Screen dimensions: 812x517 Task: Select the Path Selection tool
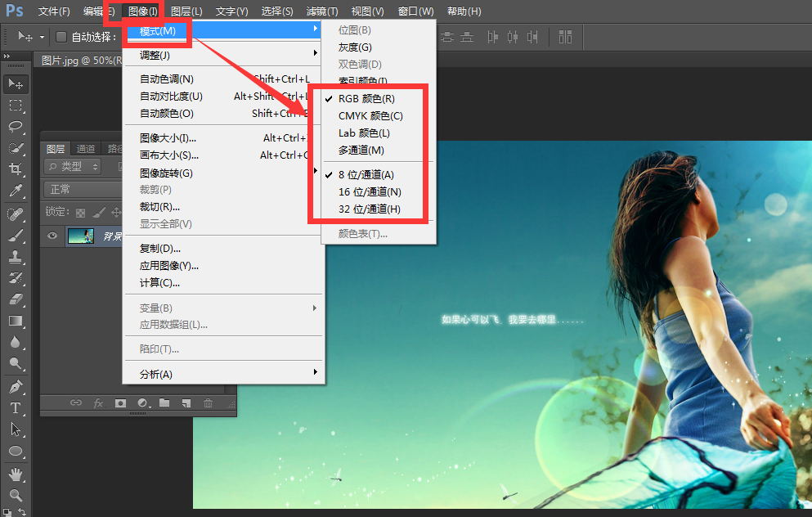click(16, 429)
